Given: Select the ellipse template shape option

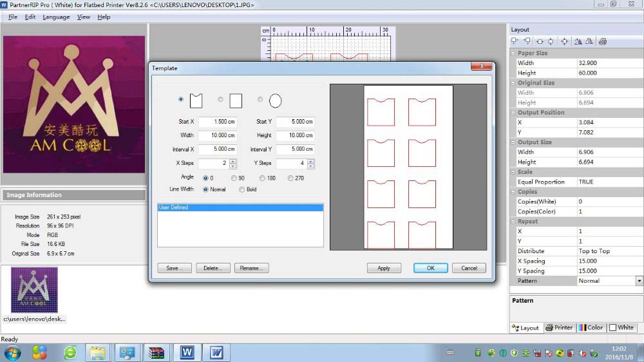Looking at the screenshot, I should (260, 100).
